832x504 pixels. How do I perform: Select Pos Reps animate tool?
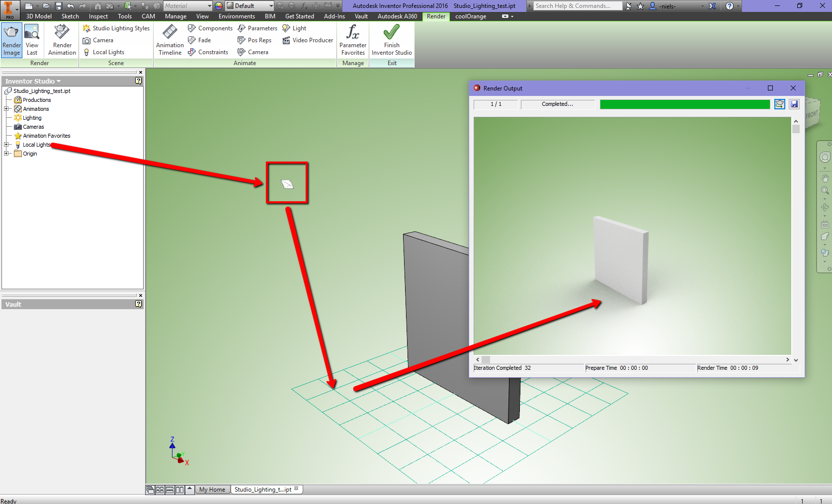click(x=254, y=40)
